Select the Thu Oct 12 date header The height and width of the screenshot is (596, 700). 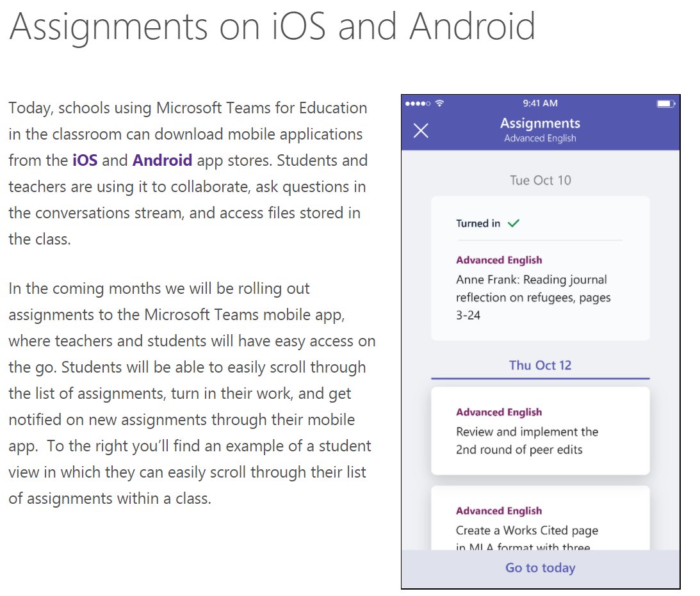tap(540, 366)
